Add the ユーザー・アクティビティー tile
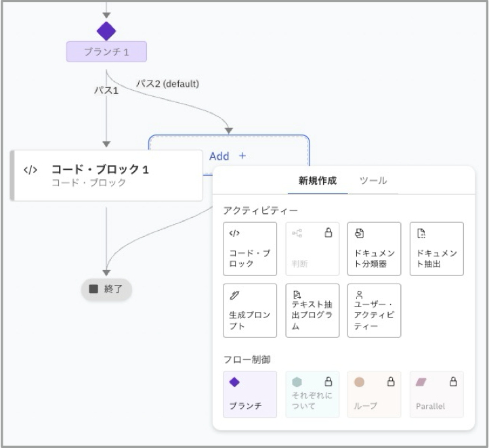This screenshot has width=489, height=448. [374, 311]
